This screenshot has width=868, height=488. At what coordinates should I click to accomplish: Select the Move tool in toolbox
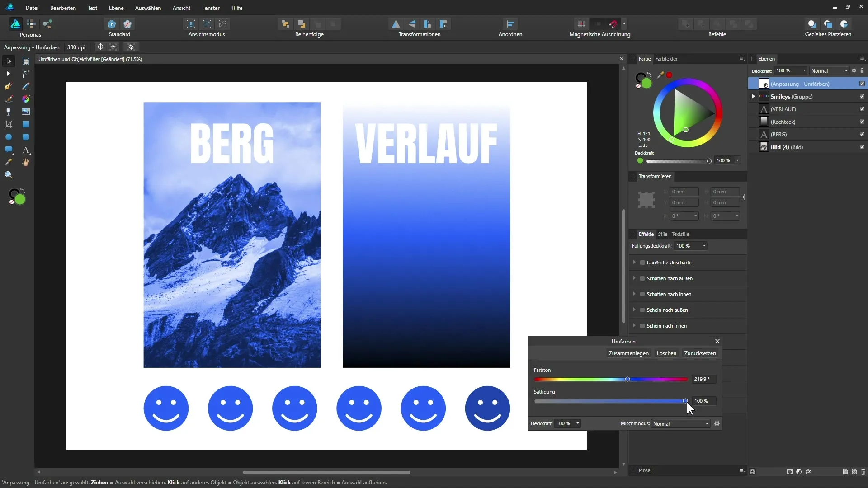click(x=9, y=61)
